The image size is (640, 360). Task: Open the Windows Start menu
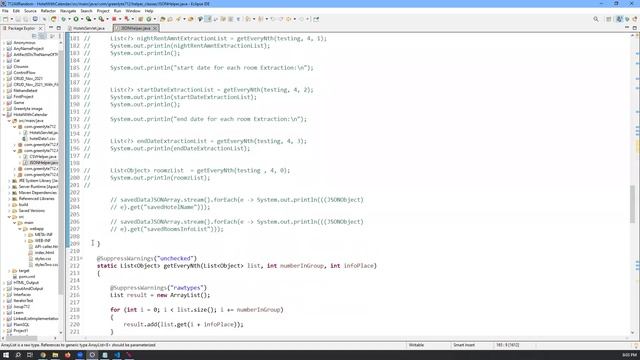click(x=6, y=355)
